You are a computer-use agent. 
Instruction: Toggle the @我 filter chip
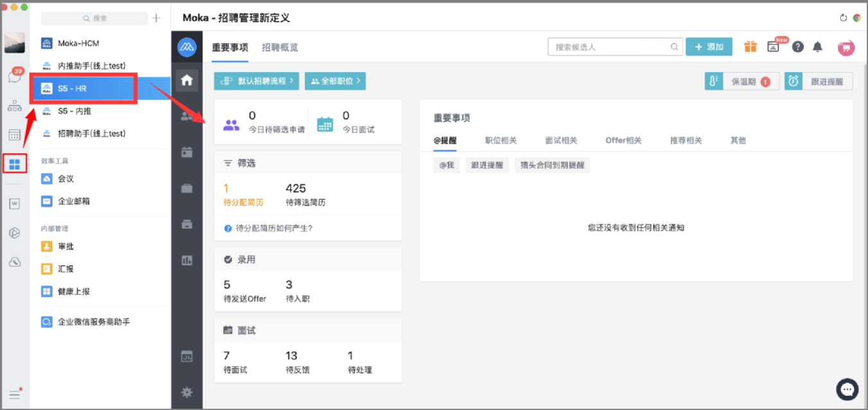click(x=446, y=165)
